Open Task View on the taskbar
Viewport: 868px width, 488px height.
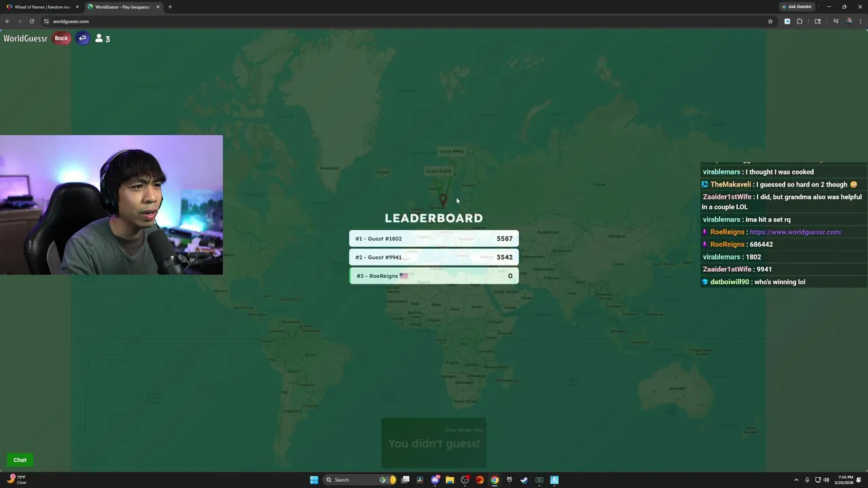[406, 480]
